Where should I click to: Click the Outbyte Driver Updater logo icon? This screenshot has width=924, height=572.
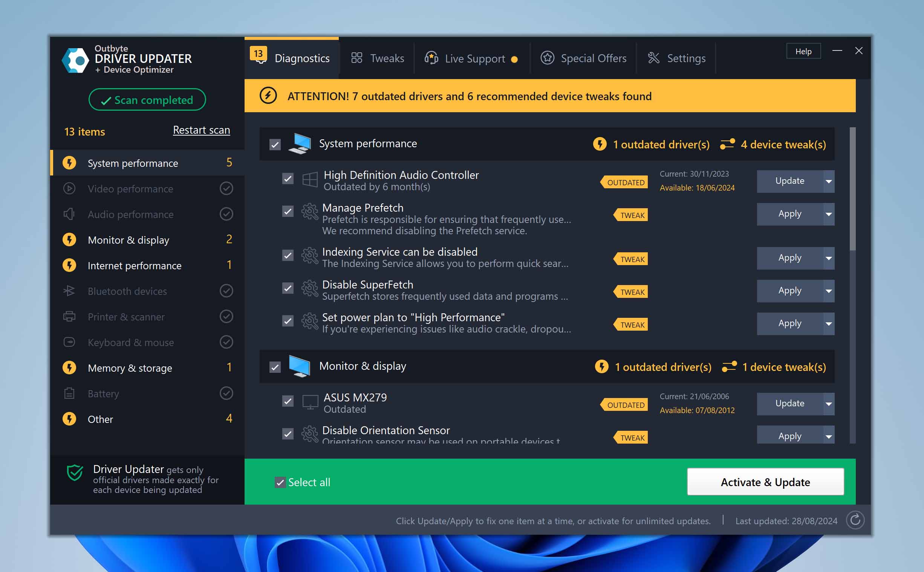coord(75,60)
